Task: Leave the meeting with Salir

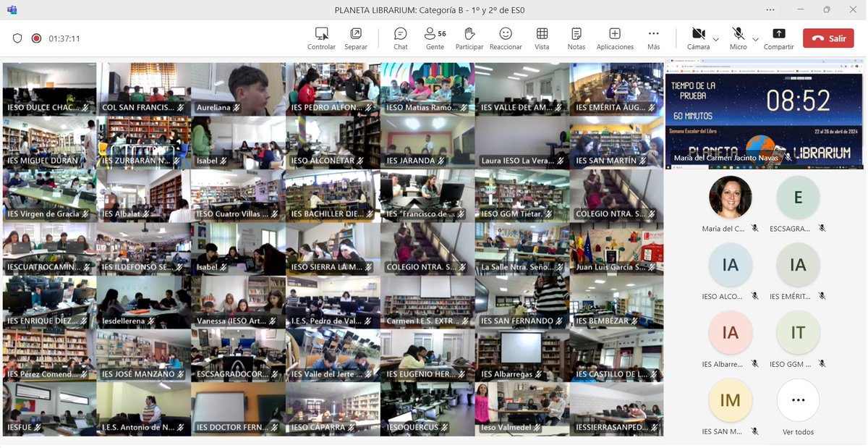Action: pos(828,38)
